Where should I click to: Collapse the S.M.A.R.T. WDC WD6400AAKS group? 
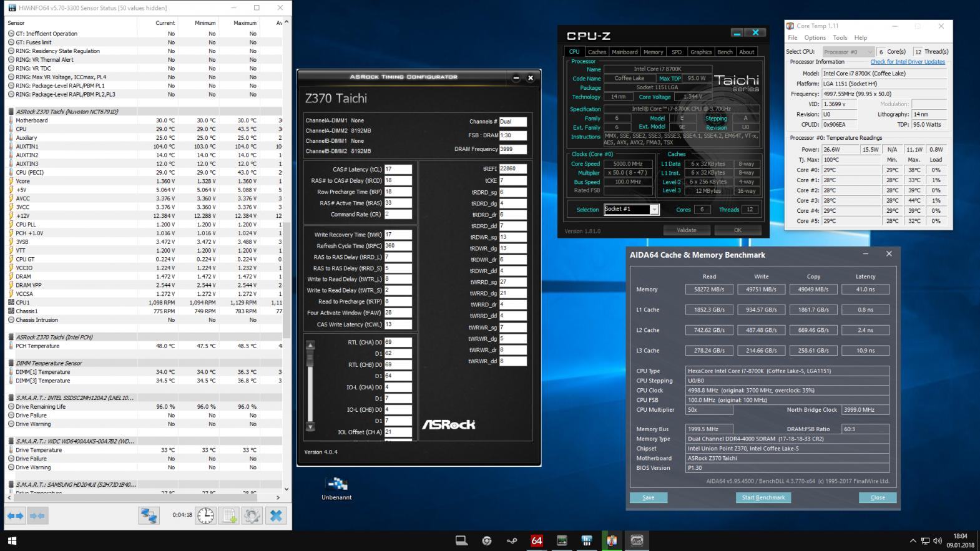click(x=11, y=441)
